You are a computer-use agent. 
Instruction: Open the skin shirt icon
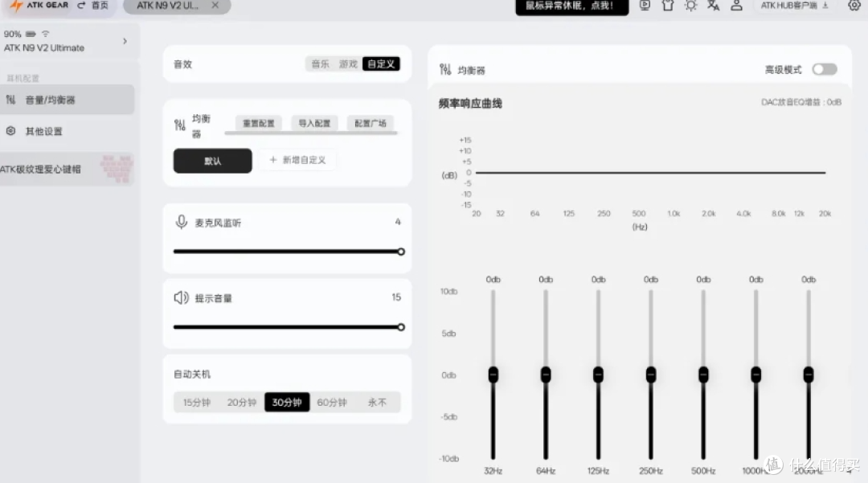point(668,6)
